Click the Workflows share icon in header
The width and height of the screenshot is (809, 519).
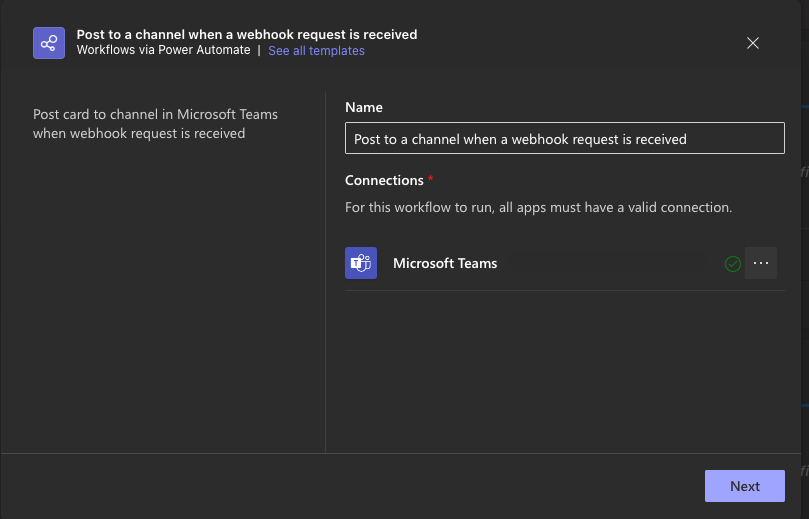49,43
